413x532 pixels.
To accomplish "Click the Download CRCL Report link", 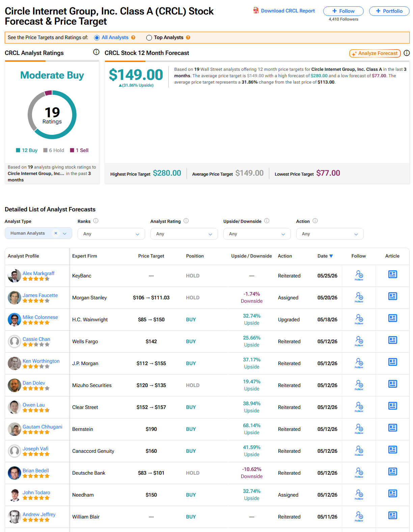I will [288, 11].
